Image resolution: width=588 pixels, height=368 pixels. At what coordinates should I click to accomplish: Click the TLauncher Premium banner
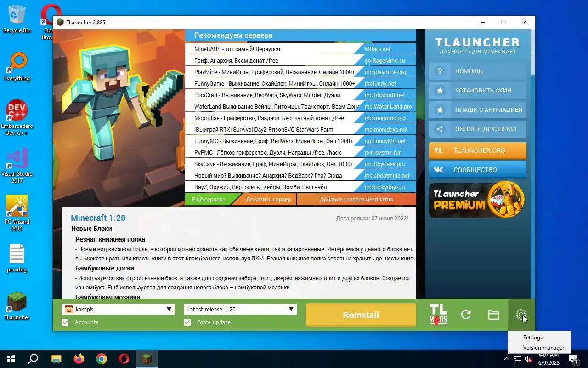pyautogui.click(x=477, y=199)
